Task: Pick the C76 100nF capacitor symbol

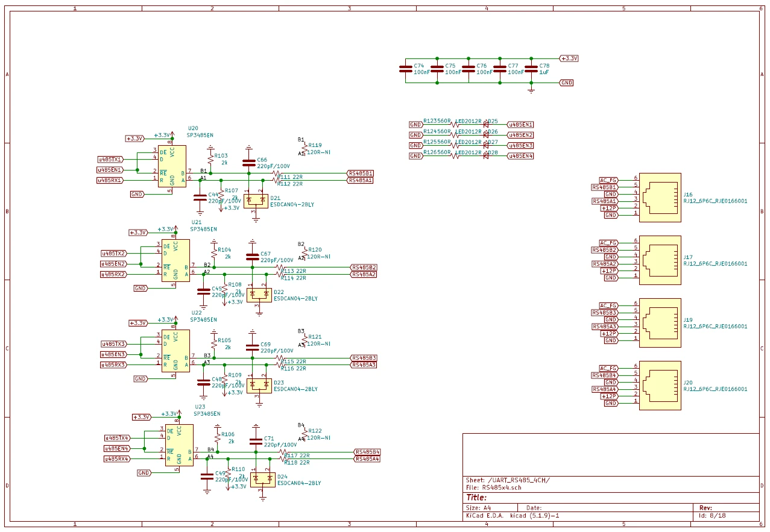Action: click(x=469, y=69)
